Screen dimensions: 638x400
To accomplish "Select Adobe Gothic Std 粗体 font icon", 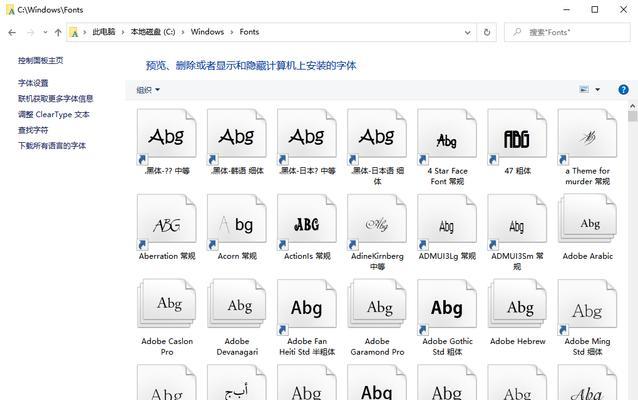I will tap(447, 307).
